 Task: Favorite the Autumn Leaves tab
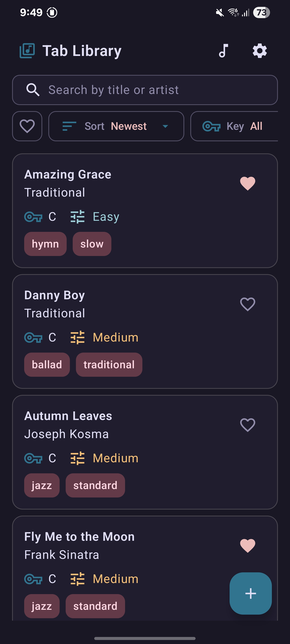[248, 425]
